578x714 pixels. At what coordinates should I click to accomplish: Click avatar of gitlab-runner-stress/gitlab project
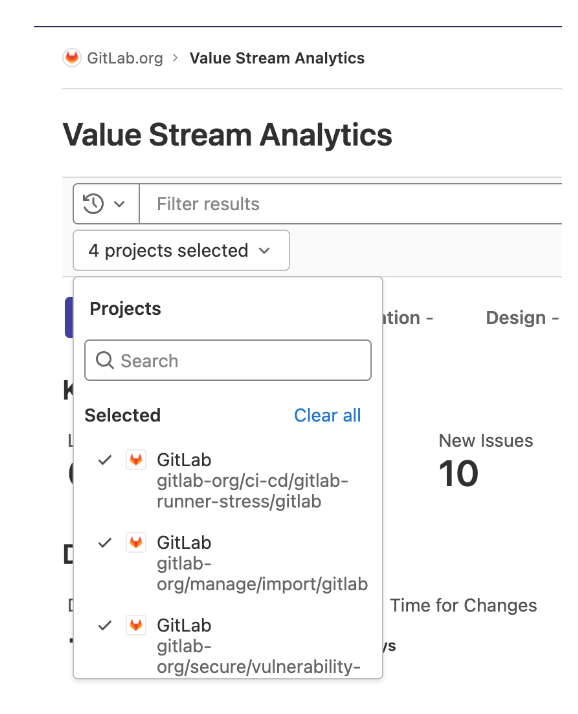click(x=136, y=460)
